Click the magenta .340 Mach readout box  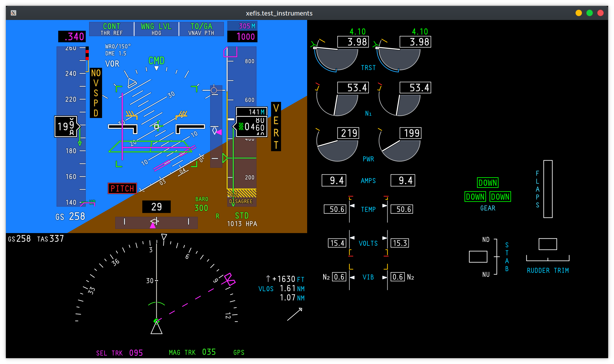72,37
